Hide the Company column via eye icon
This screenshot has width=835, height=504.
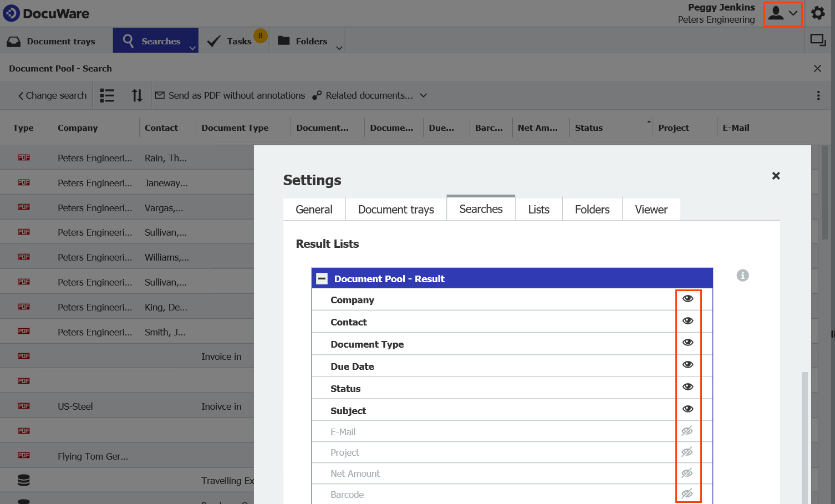(x=688, y=299)
